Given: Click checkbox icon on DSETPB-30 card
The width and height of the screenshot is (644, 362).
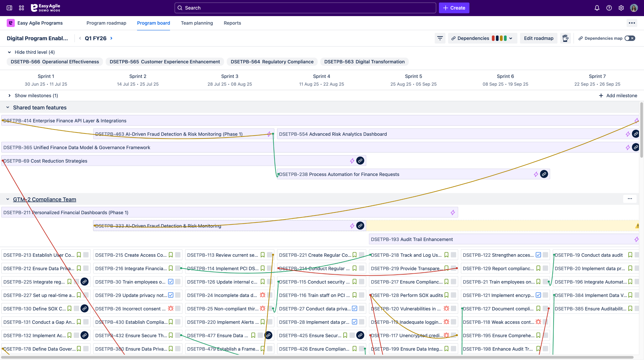Looking at the screenshot, I should click(x=171, y=282).
